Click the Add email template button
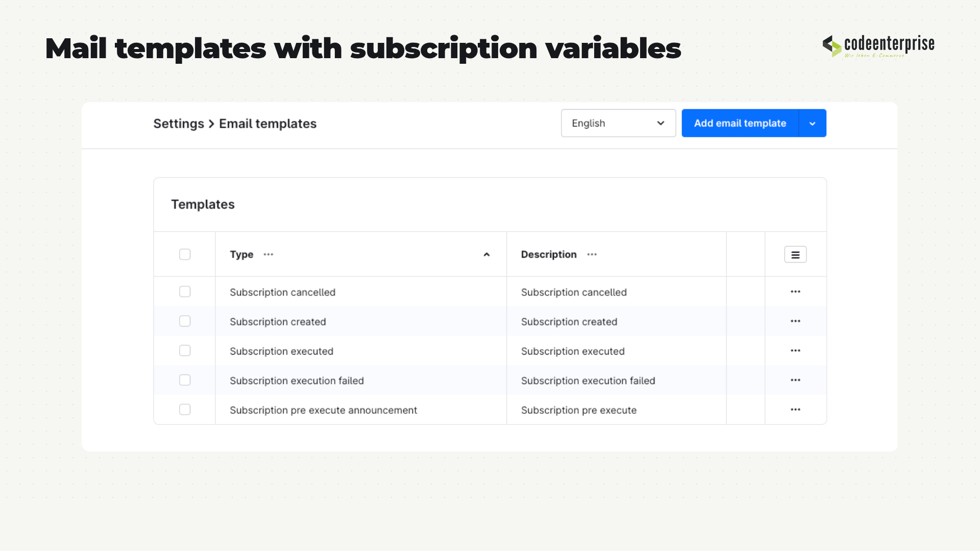The image size is (980, 551). [x=740, y=123]
